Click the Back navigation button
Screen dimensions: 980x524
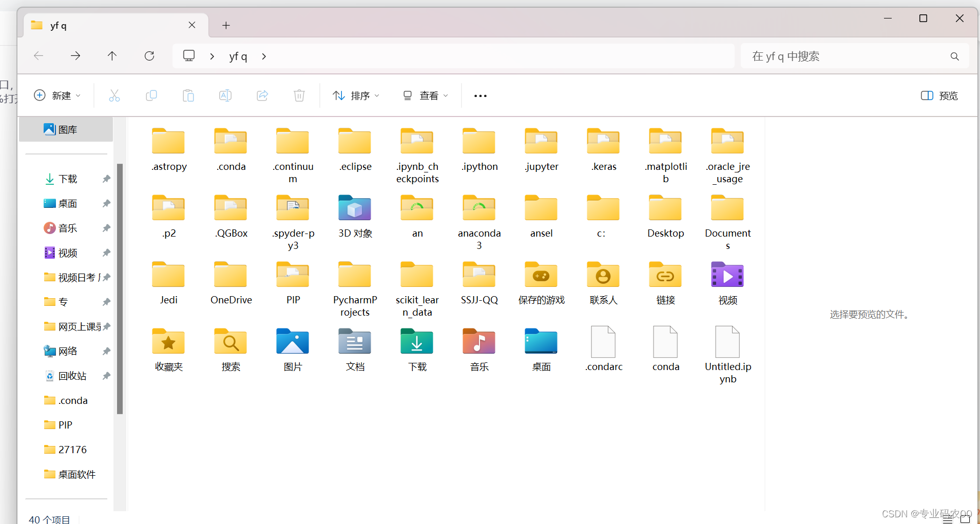coord(38,56)
